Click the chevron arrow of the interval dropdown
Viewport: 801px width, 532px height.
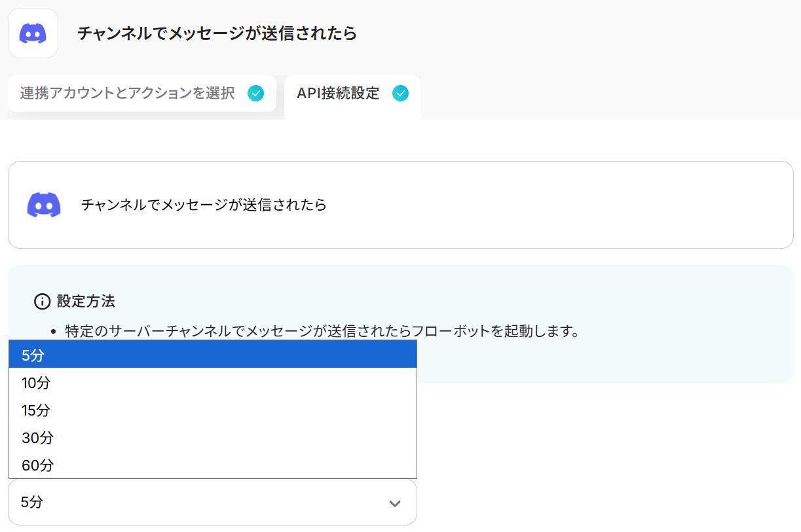click(x=394, y=503)
